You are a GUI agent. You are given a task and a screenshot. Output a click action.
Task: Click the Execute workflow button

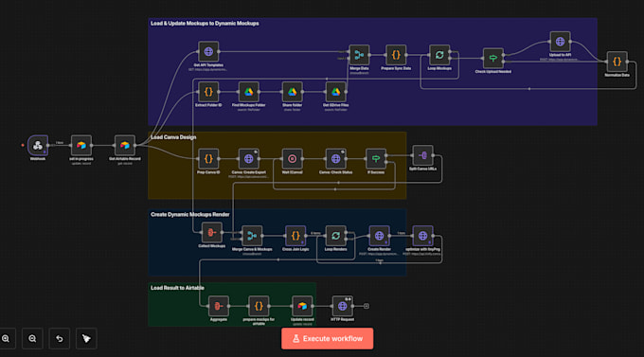[x=328, y=338]
